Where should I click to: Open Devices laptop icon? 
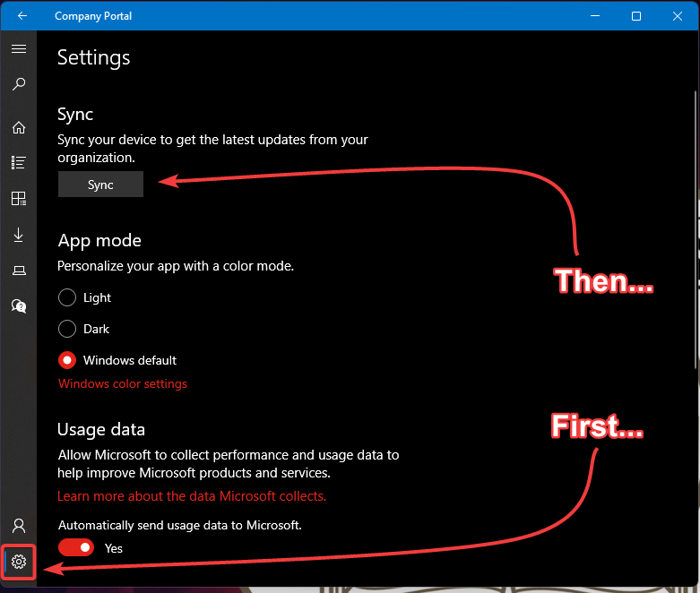[x=19, y=271]
